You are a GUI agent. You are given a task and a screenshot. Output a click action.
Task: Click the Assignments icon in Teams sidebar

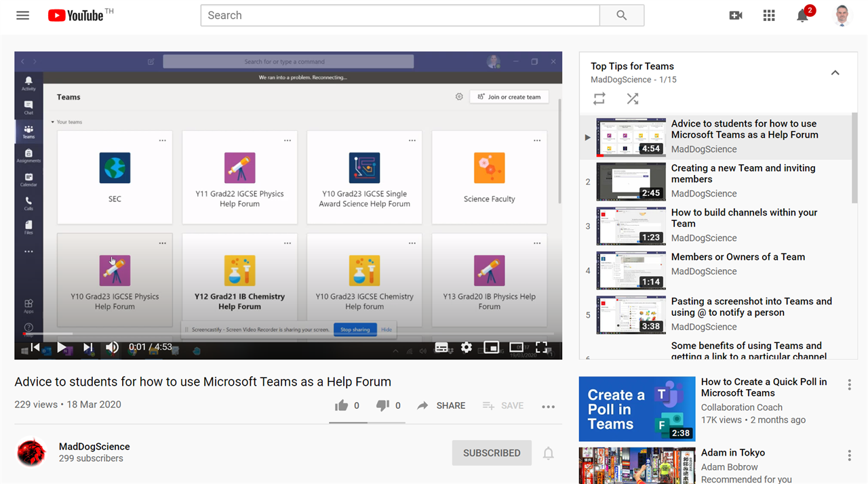point(28,156)
